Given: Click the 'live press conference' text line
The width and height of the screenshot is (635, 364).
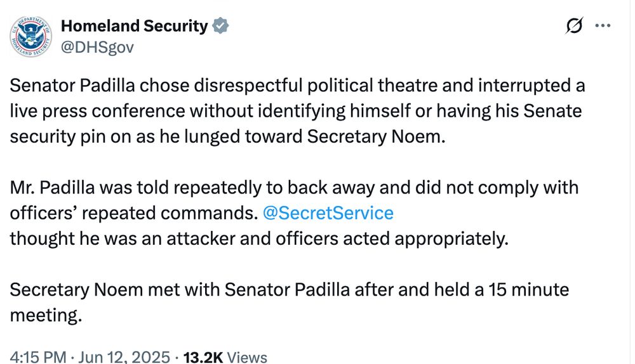Looking at the screenshot, I should [296, 111].
